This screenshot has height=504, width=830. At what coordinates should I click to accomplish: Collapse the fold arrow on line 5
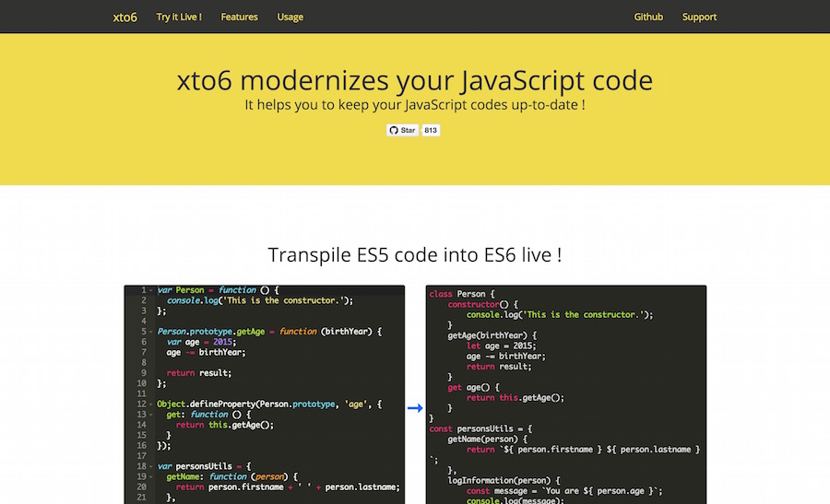click(x=151, y=332)
